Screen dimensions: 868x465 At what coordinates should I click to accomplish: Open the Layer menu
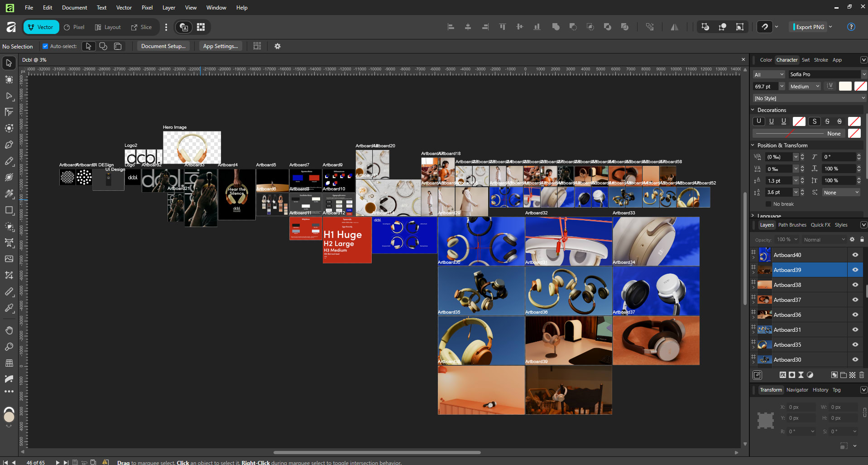[169, 8]
